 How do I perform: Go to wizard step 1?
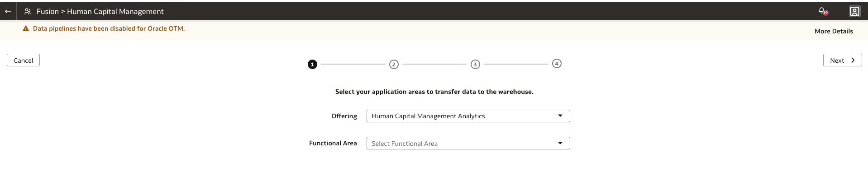pos(312,65)
